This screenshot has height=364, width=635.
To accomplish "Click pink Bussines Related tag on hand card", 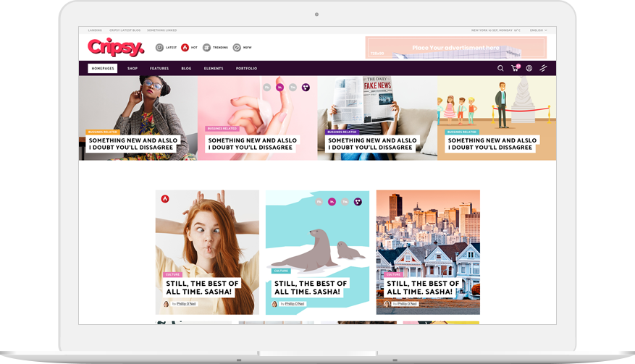I will click(x=222, y=128).
